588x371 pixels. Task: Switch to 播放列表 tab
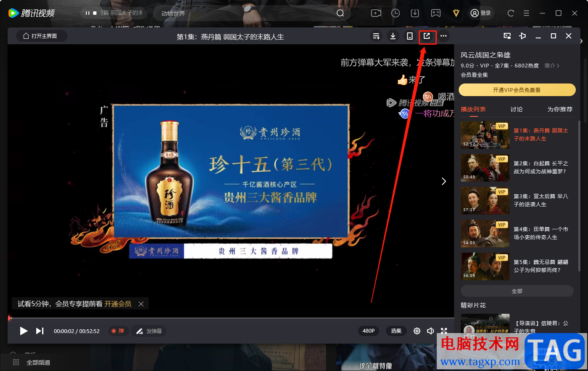pos(473,109)
